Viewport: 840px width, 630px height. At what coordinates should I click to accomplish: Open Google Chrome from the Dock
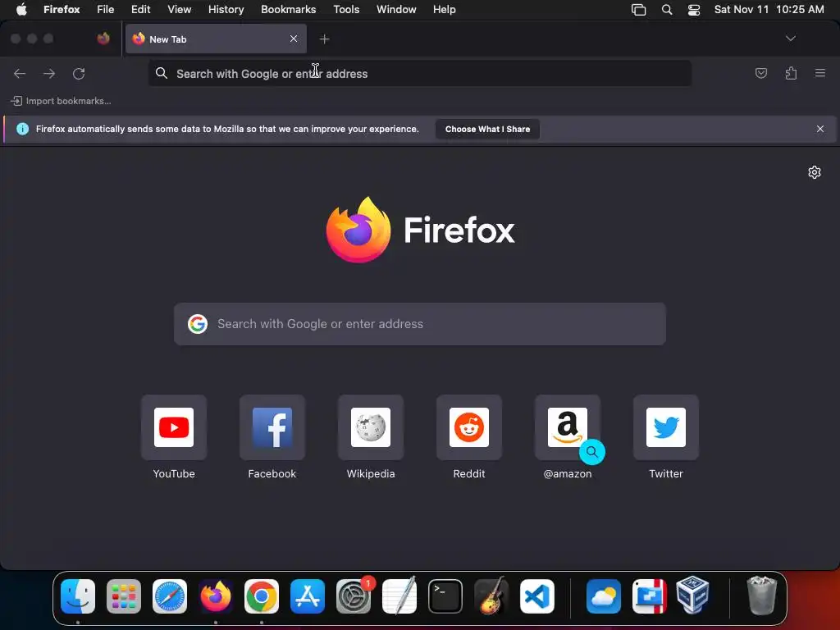point(262,596)
